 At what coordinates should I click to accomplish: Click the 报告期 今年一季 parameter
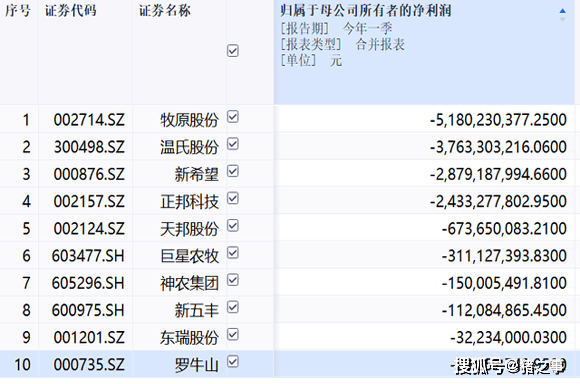pyautogui.click(x=336, y=28)
